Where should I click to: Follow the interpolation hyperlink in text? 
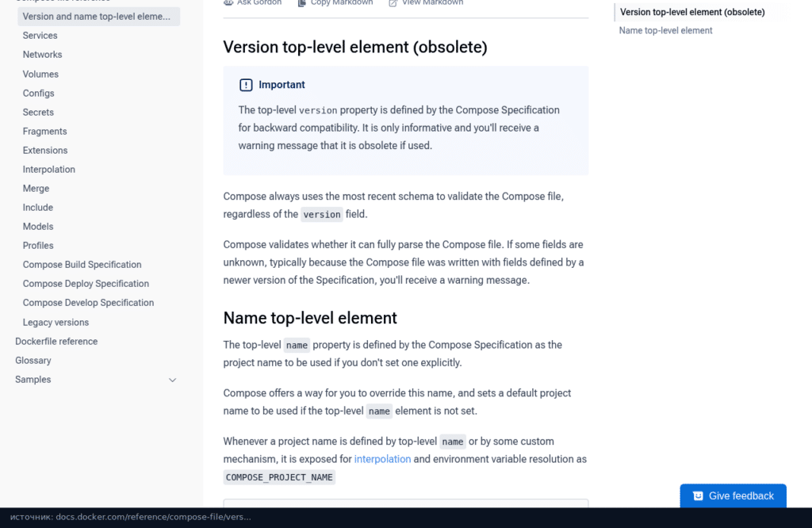click(382, 459)
